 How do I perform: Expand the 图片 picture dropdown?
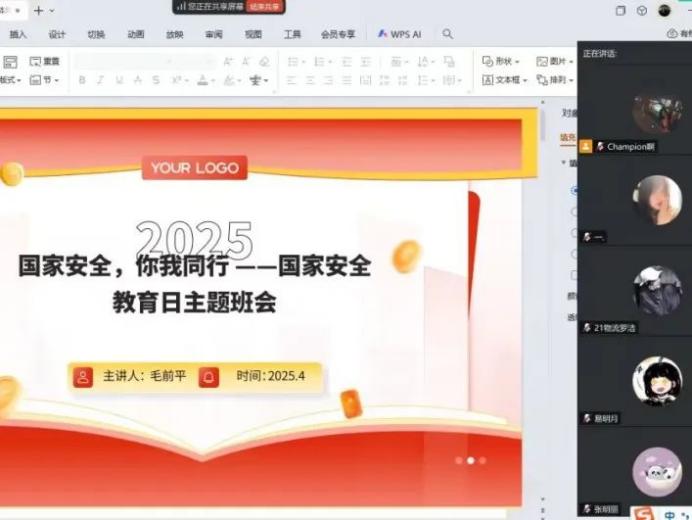555,61
